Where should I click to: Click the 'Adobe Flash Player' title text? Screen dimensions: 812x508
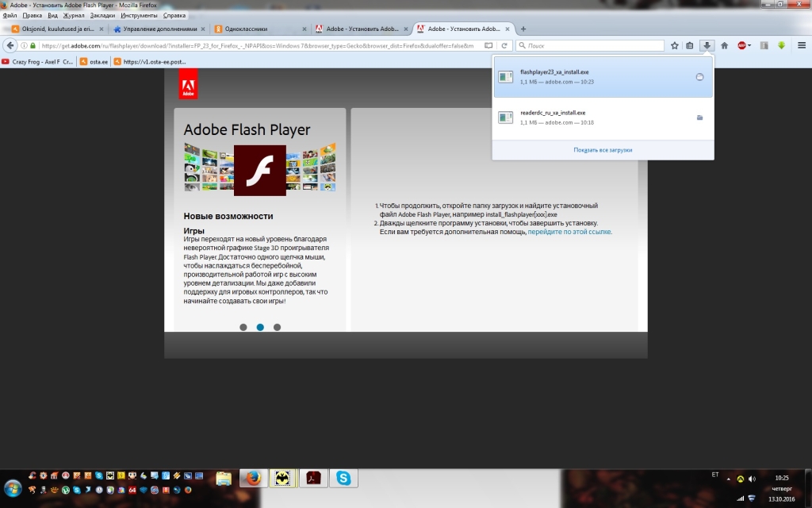point(247,129)
